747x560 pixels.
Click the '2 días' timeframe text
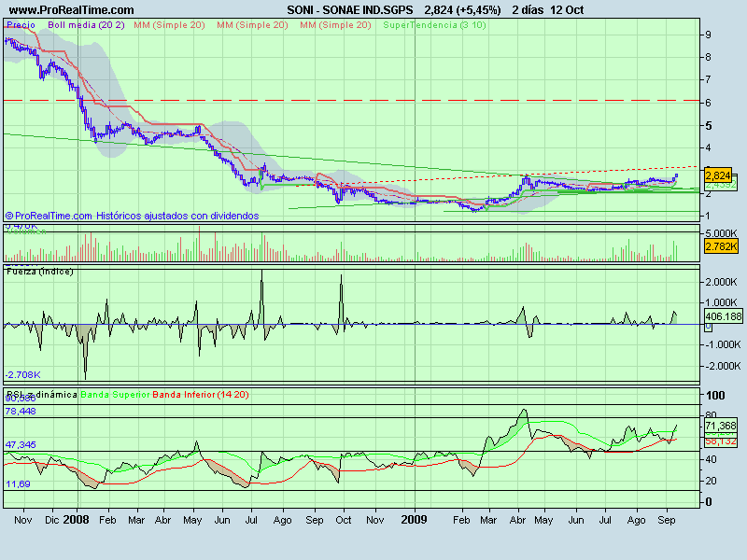pos(528,10)
